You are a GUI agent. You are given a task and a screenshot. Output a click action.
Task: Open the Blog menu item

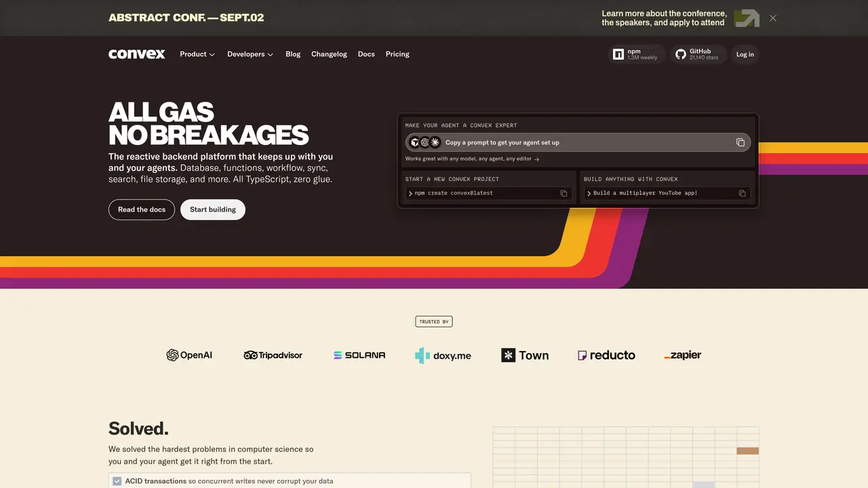pos(293,54)
